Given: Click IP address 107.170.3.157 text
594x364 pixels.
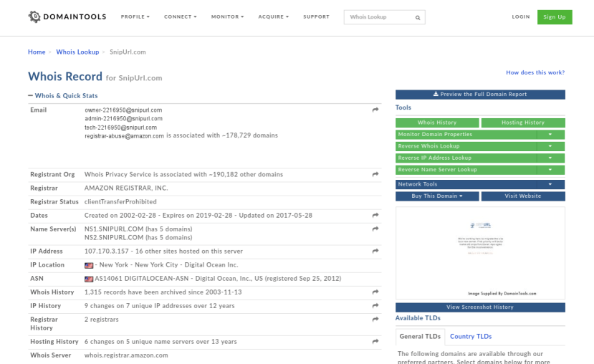Looking at the screenshot, I should (x=107, y=252).
